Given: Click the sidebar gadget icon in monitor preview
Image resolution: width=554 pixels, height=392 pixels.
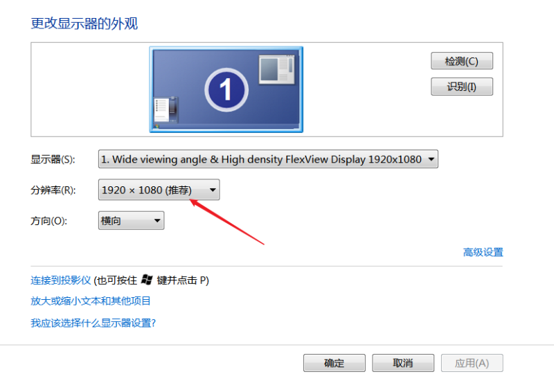Looking at the screenshot, I should pos(166,110).
